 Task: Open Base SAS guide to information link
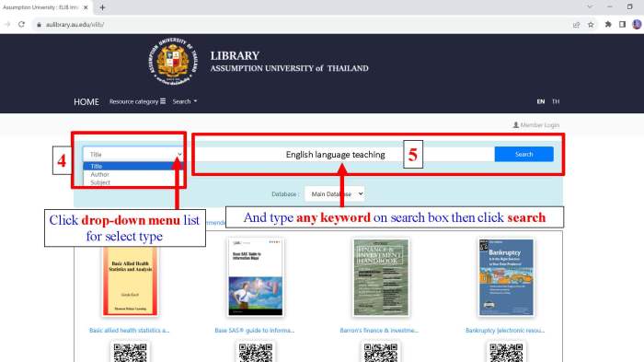point(255,331)
